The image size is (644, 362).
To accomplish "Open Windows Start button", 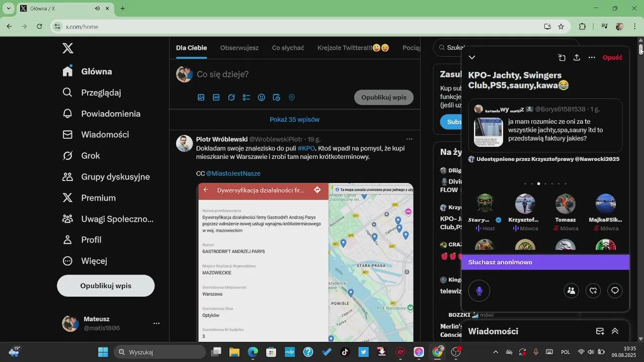I will point(103,352).
